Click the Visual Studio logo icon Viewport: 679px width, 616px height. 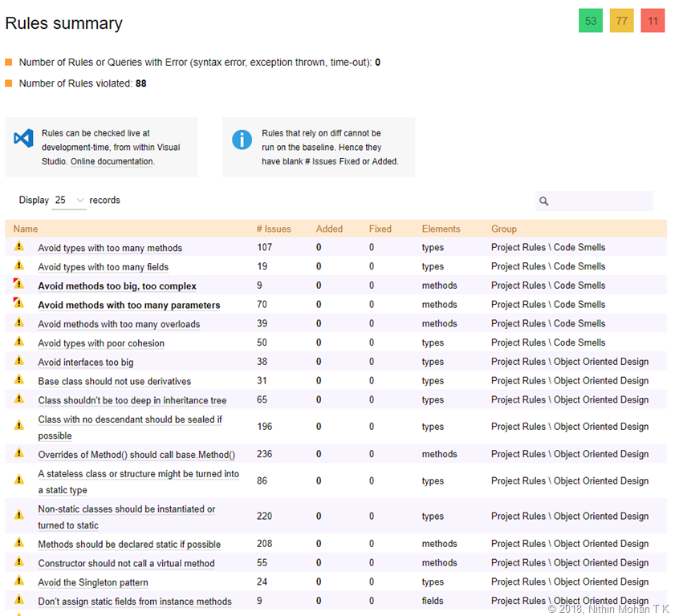coord(23,139)
